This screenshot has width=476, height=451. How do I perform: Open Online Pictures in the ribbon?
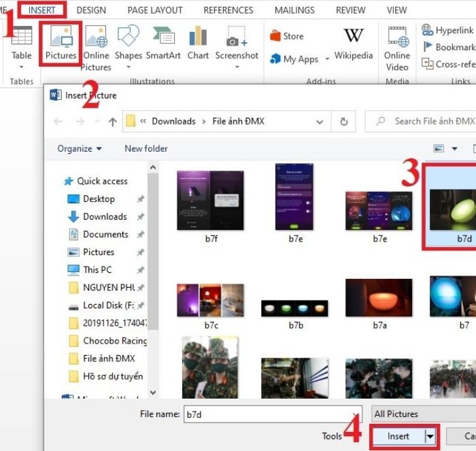click(96, 48)
